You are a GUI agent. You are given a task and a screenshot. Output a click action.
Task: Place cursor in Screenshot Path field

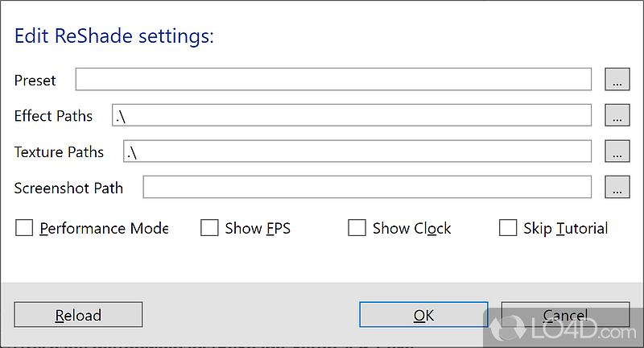coord(367,187)
